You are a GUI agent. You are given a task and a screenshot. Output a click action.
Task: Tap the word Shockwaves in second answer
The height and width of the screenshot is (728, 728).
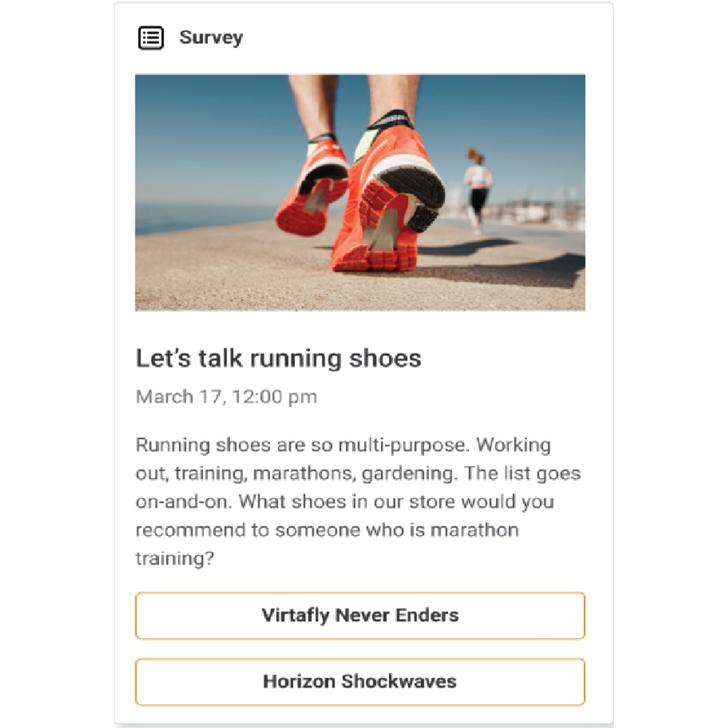pyautogui.click(x=399, y=681)
